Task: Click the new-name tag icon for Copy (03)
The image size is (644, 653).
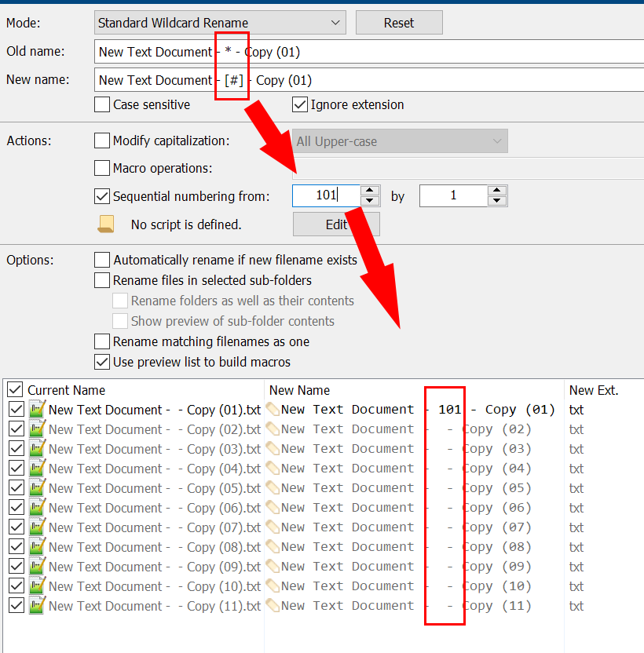Action: pos(273,448)
